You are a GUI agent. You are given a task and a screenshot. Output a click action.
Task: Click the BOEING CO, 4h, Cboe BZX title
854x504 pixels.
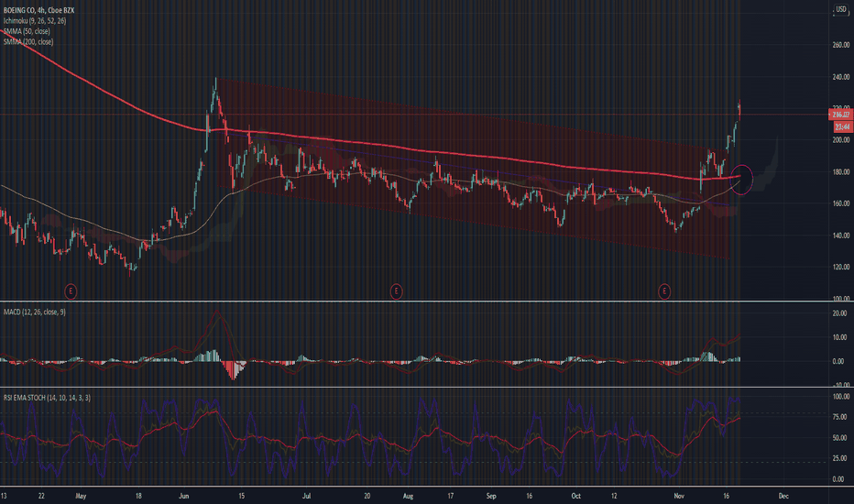(38, 10)
